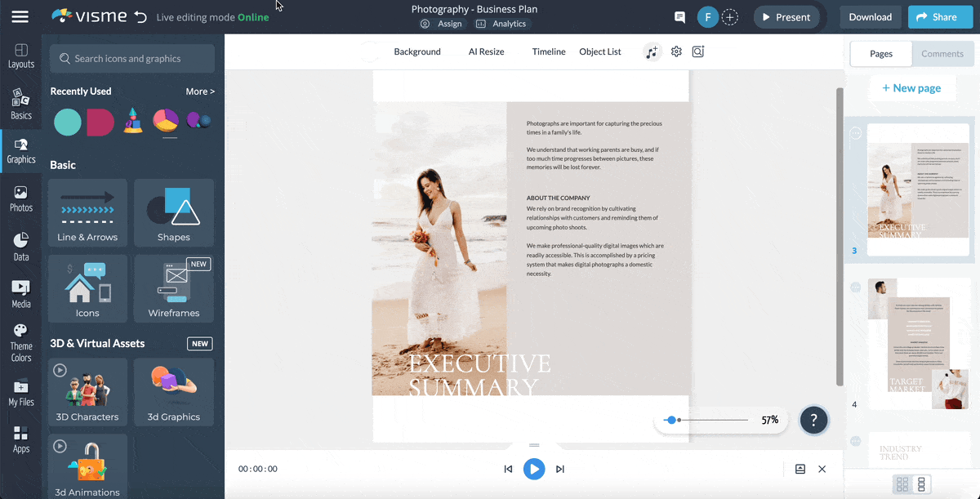Open the Line & Arrows category
This screenshot has width=980, height=499.
tap(87, 212)
